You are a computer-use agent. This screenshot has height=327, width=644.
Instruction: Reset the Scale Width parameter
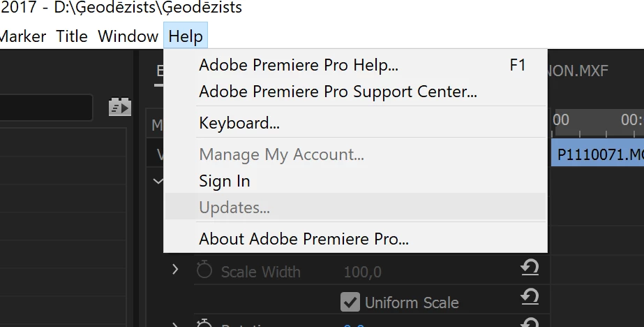point(530,269)
